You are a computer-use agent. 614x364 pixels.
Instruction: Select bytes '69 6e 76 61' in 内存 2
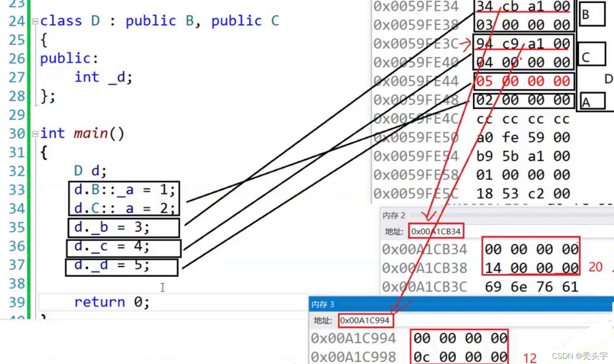pyautogui.click(x=532, y=287)
